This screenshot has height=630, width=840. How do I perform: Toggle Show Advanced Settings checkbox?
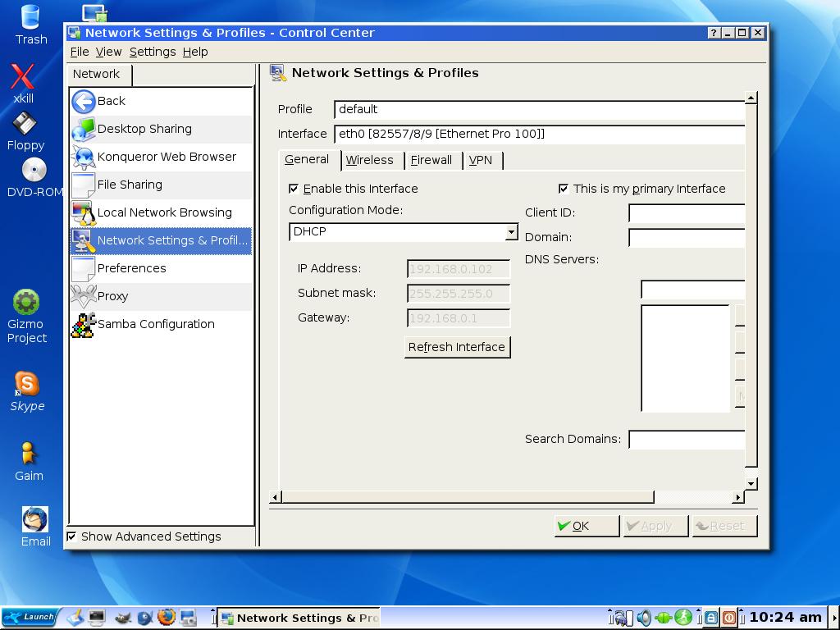click(x=72, y=536)
